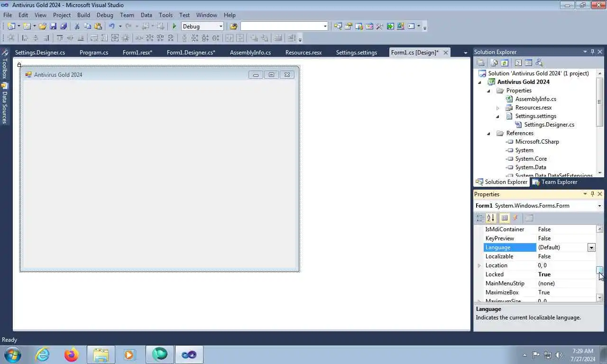Viewport: 607px width, 364px height.
Task: Expand the Location property
Action: pos(479,265)
